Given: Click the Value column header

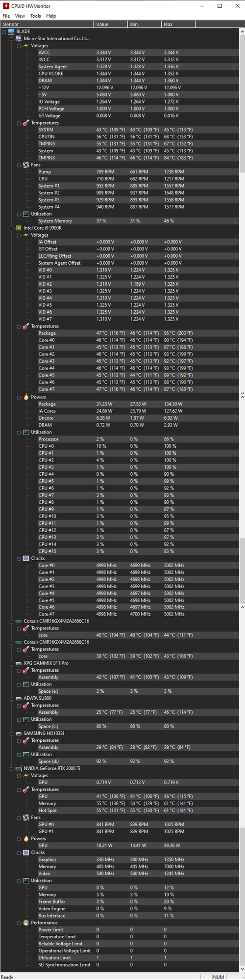Looking at the screenshot, I should pyautogui.click(x=111, y=24).
